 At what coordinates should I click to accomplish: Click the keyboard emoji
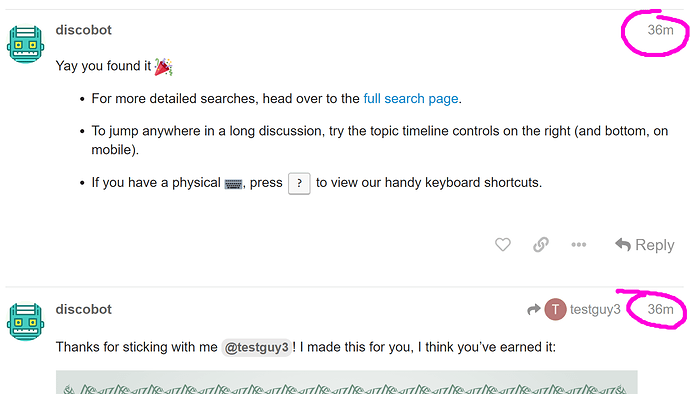click(233, 184)
